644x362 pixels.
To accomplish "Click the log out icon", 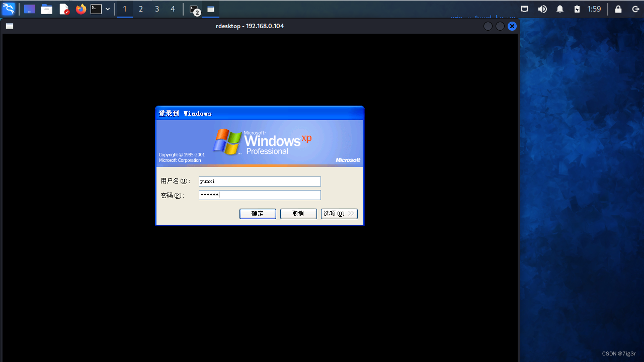I will tap(635, 9).
